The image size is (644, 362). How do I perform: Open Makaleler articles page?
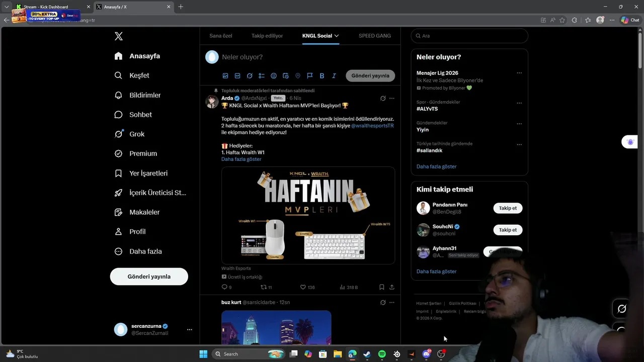pyautogui.click(x=137, y=212)
